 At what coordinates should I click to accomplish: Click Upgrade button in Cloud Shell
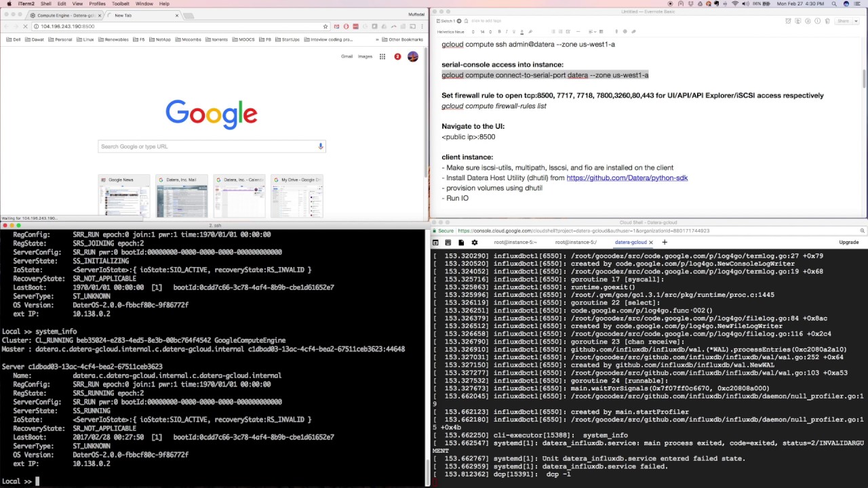(x=848, y=242)
